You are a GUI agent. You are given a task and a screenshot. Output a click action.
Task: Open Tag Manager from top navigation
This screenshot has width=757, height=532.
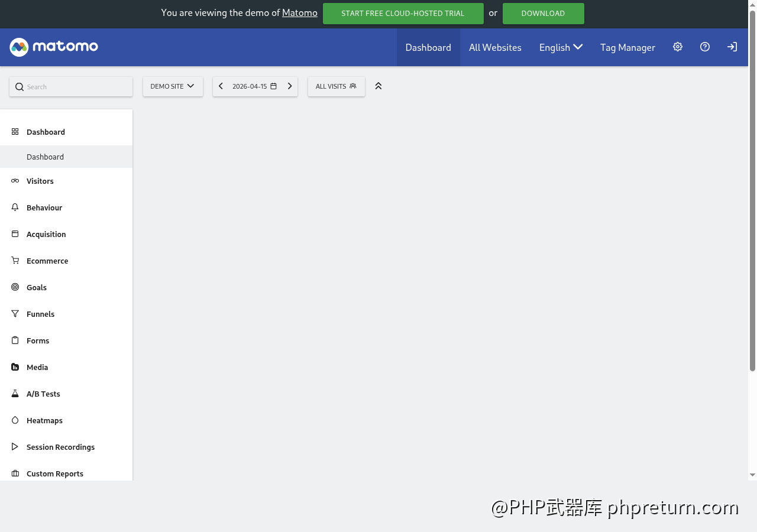pyautogui.click(x=627, y=47)
